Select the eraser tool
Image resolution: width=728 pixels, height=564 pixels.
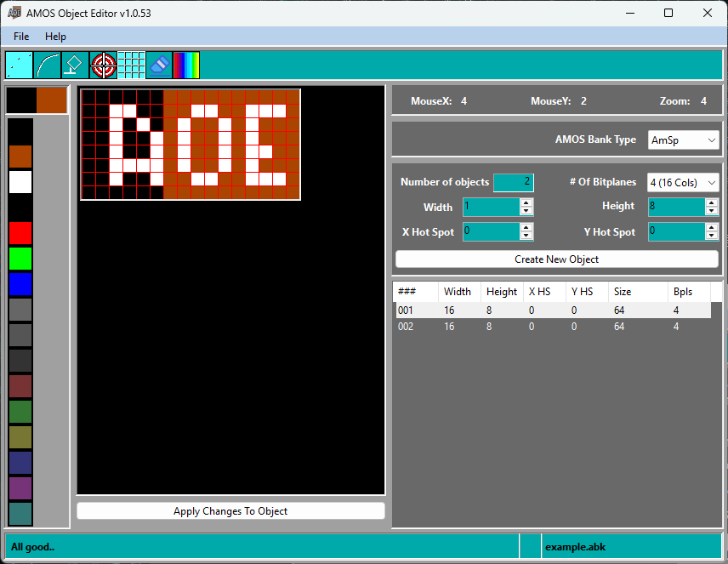159,65
